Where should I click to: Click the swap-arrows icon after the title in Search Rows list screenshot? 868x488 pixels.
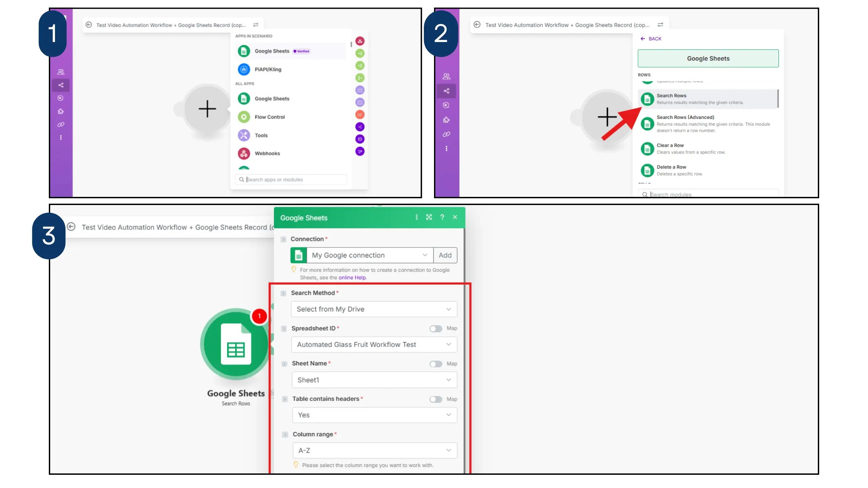(x=660, y=25)
